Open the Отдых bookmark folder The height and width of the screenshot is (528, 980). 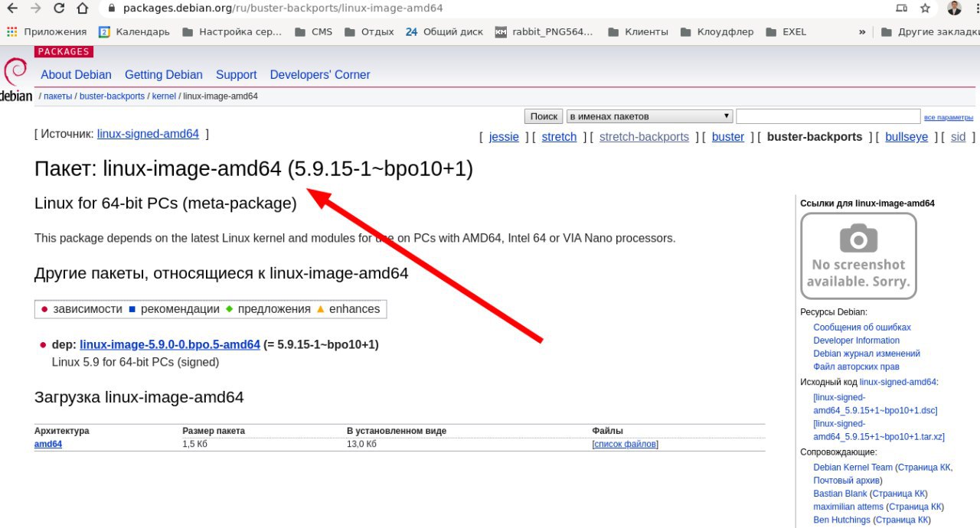pos(369,31)
